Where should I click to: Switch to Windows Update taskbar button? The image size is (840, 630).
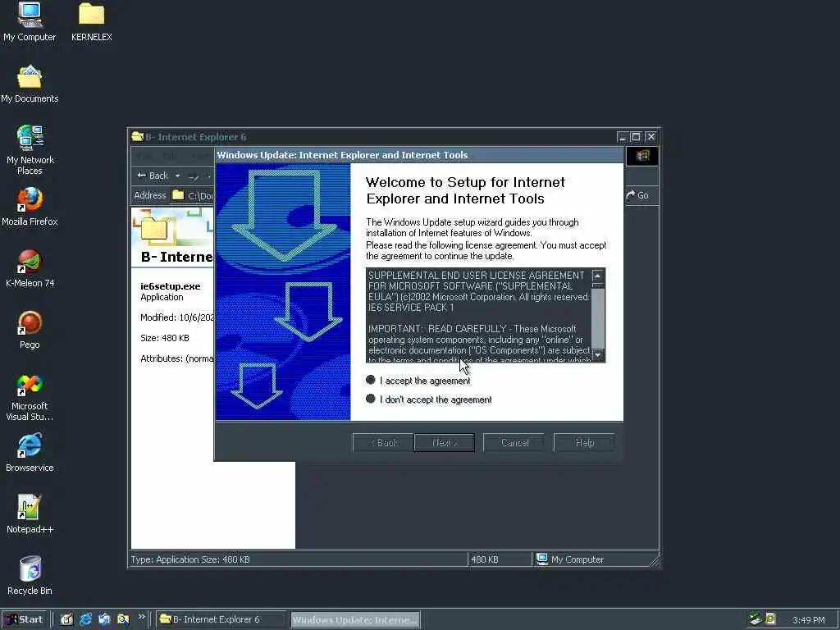tap(355, 619)
